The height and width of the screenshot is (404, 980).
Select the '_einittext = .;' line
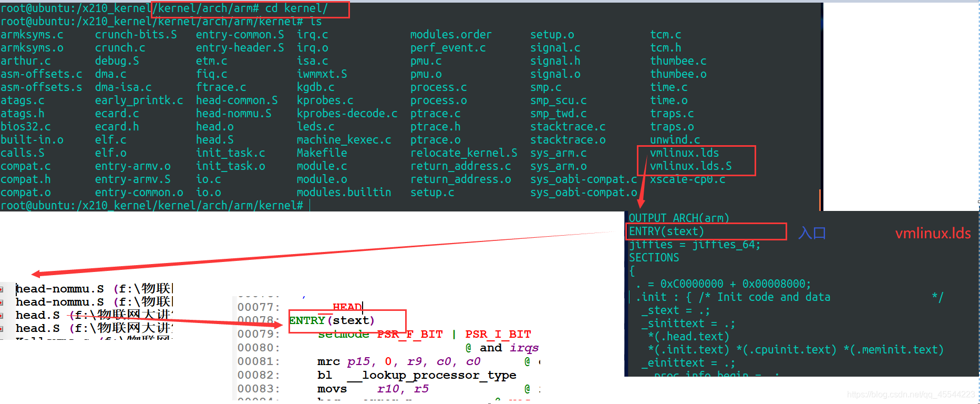[x=688, y=363]
